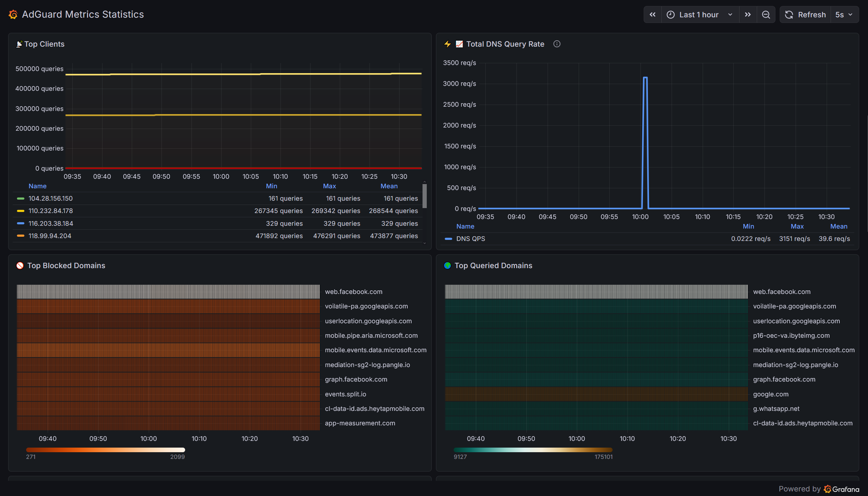This screenshot has height=496, width=868.
Task: Click the Top Clients legend scrollbar
Action: click(424, 196)
